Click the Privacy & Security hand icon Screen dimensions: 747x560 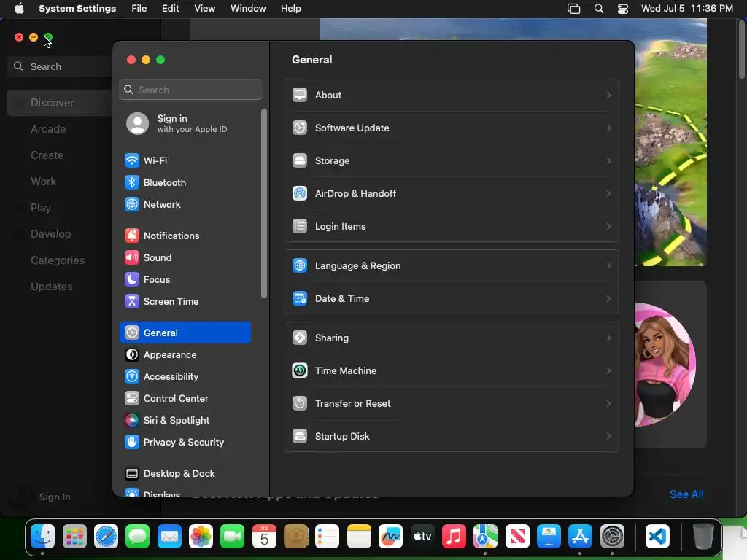(x=132, y=443)
